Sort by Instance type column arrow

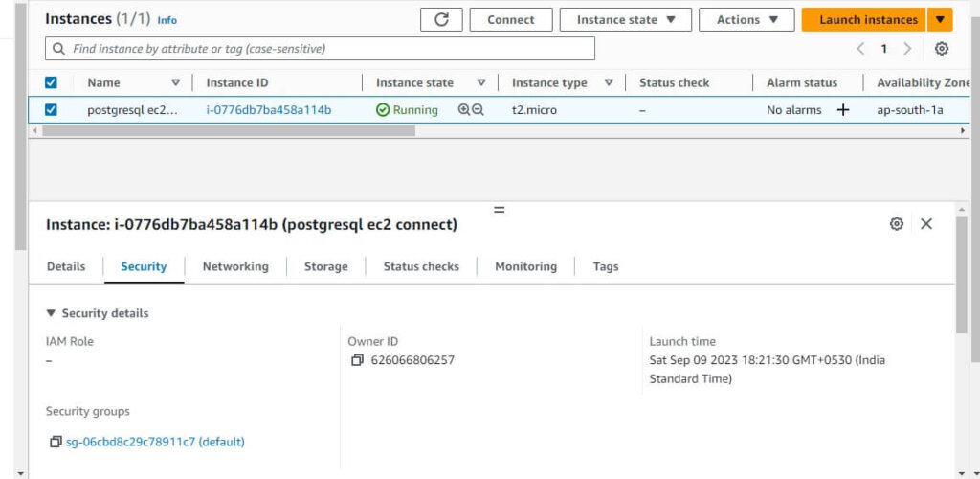(609, 82)
